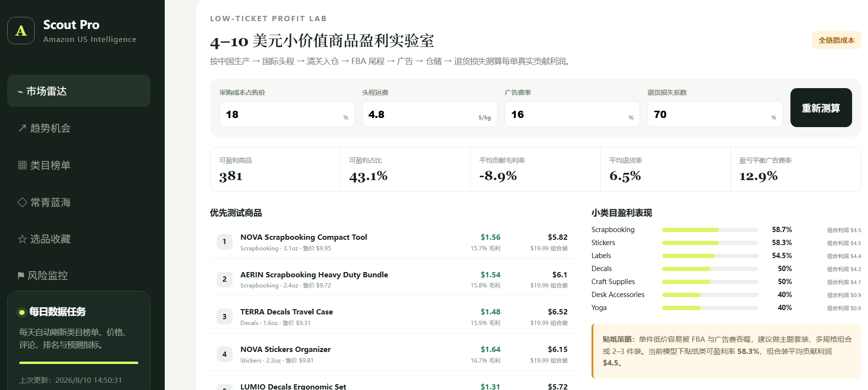Click the Stickers profit rate bar
868x390 pixels.
[x=710, y=243]
